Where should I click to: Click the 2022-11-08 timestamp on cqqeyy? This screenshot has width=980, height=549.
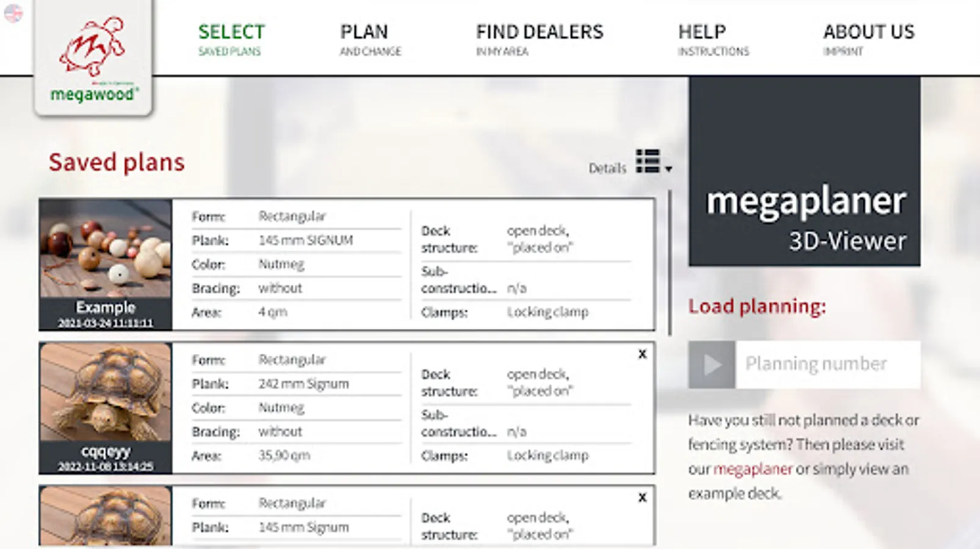coord(106,467)
